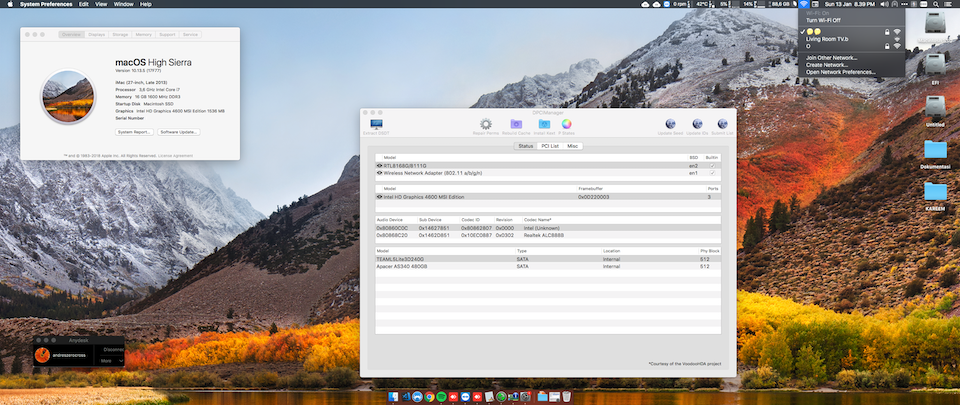Switch to the PCI List tab
Screen dimensions: 960x405
[x=549, y=146]
